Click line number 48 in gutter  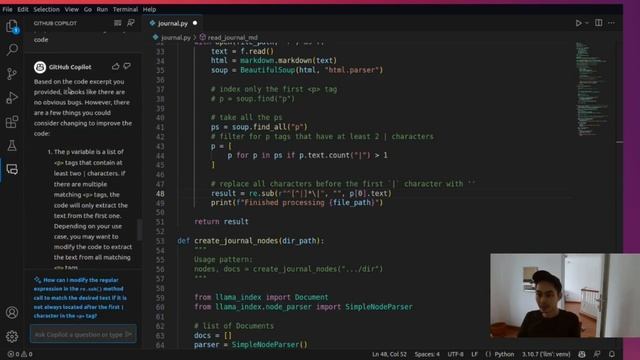click(160, 193)
